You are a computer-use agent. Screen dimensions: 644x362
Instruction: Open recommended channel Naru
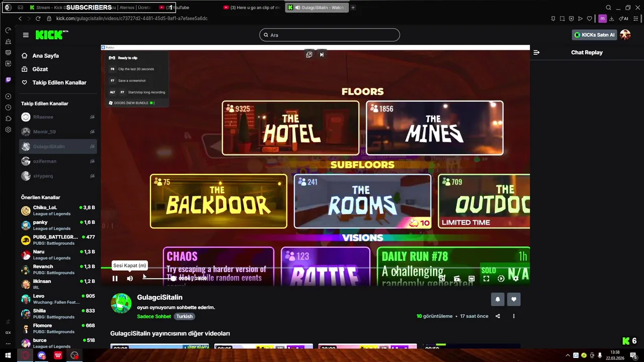[58, 255]
